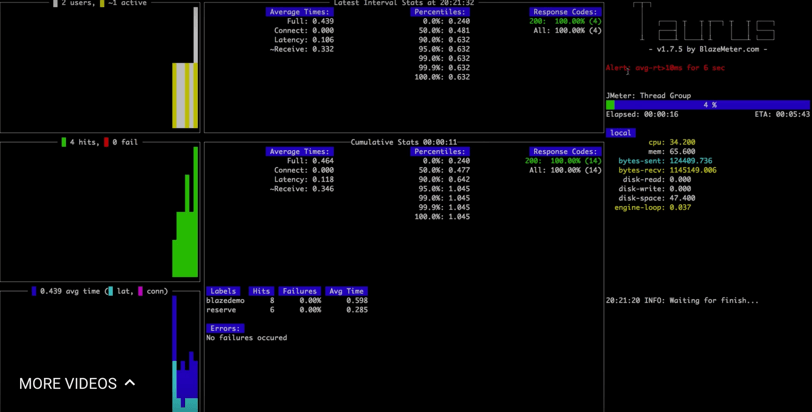
Task: Click the Hits column header
Action: pos(261,291)
